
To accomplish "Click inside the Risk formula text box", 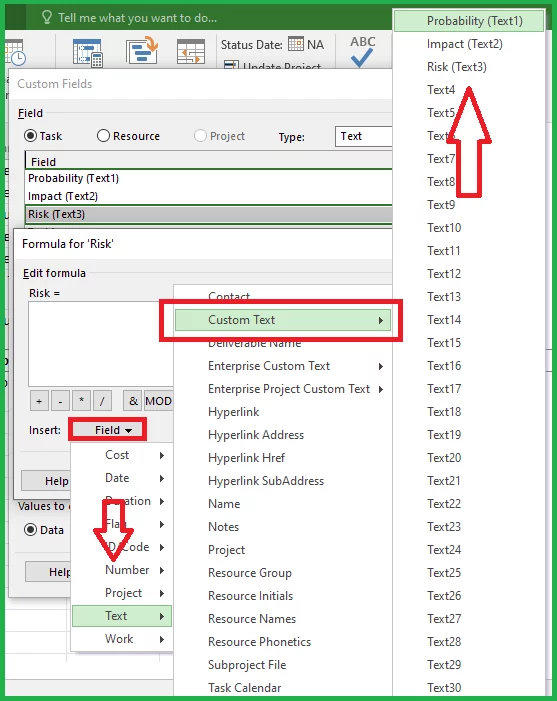I will click(x=101, y=343).
